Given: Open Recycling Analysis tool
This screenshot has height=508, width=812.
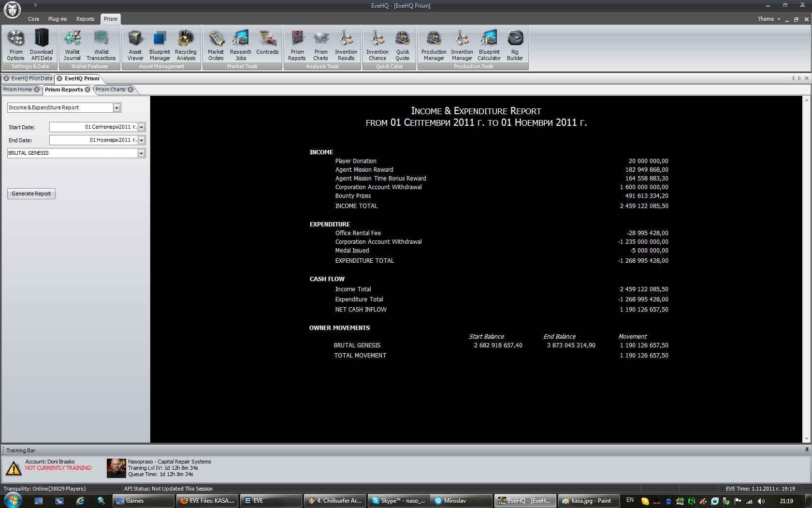Looking at the screenshot, I should click(x=186, y=45).
